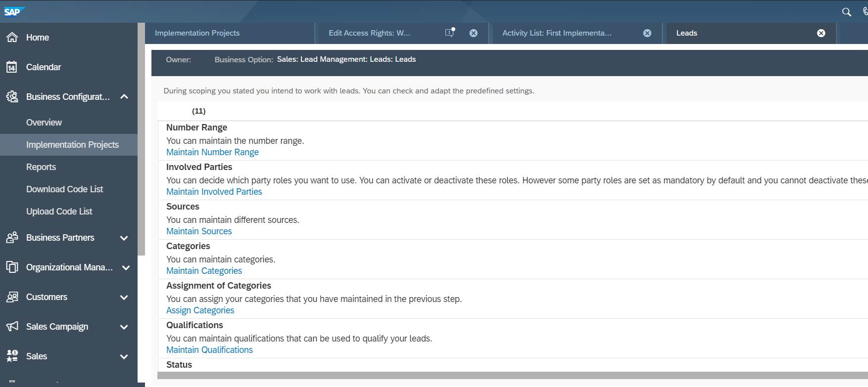Expand the Sales menu chevron
This screenshot has width=868, height=387.
(124, 356)
